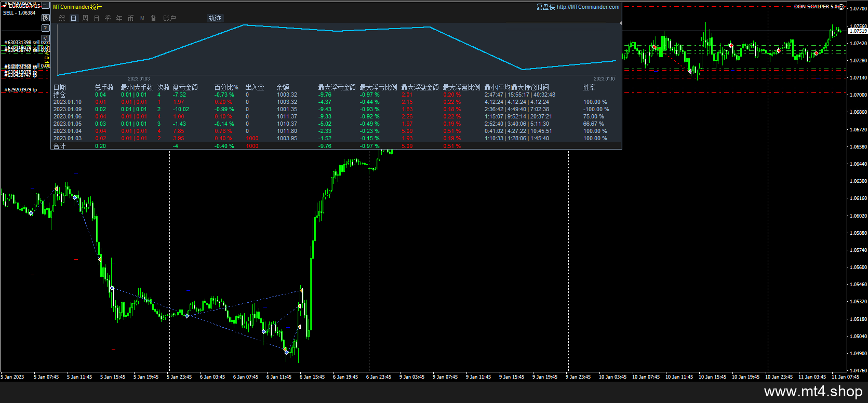Select the M tab

(x=142, y=18)
